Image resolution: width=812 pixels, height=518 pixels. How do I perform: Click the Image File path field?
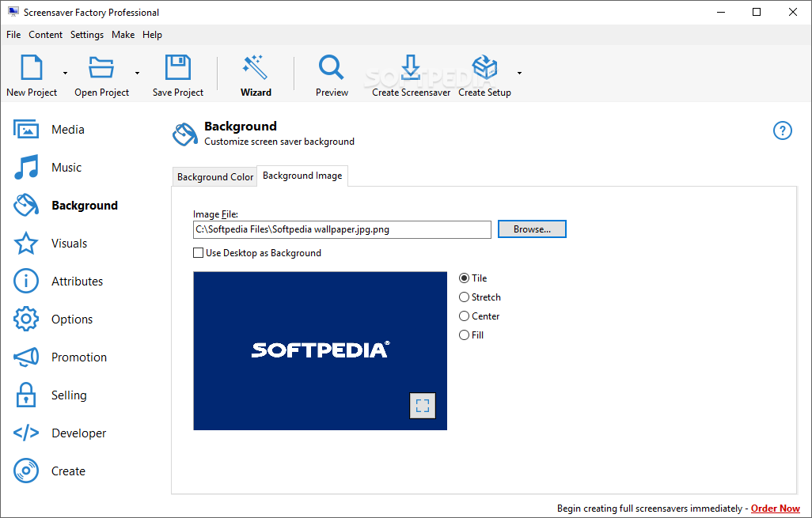[342, 229]
